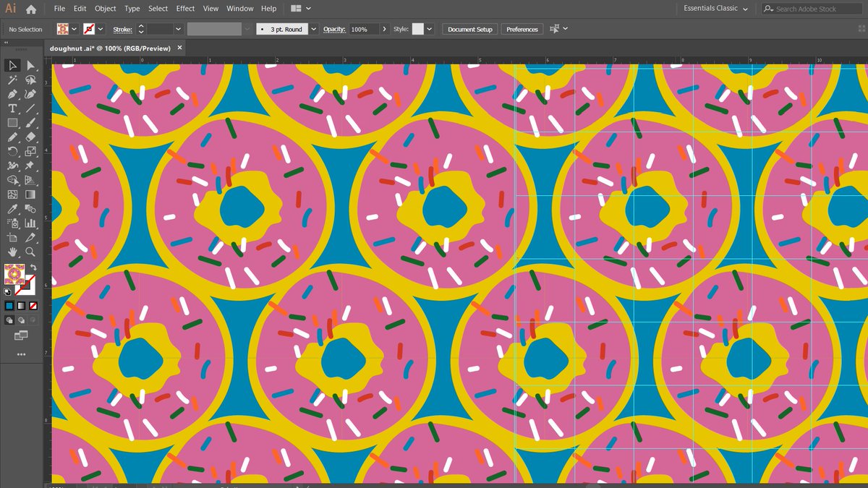Select the Magic Wand tool

click(12, 80)
